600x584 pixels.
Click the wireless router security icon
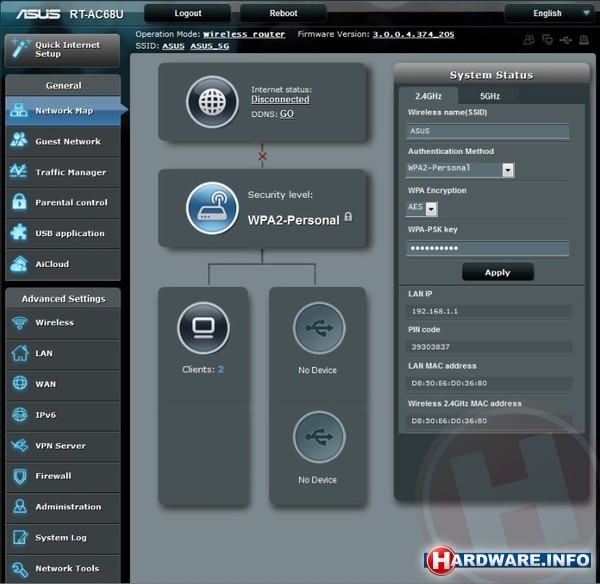(212, 208)
